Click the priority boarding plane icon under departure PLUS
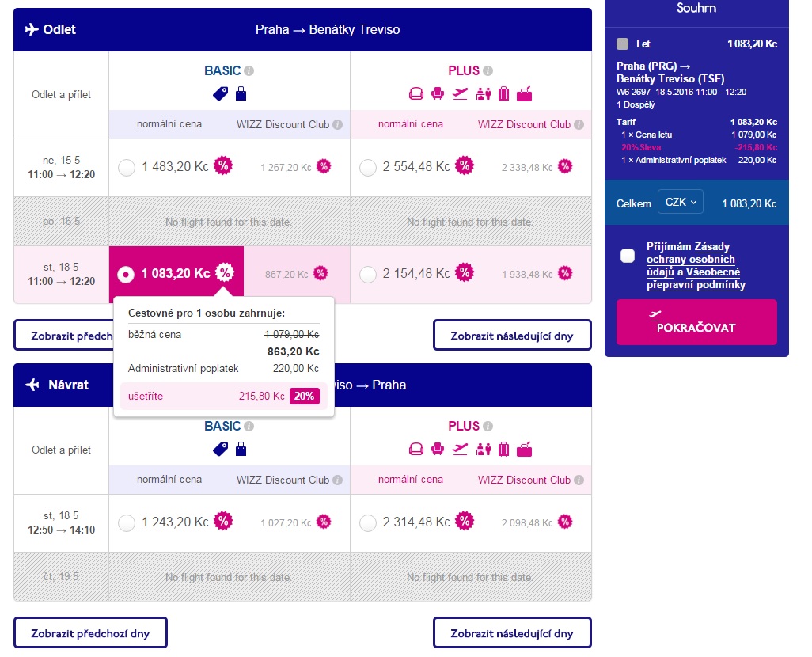 [x=460, y=94]
